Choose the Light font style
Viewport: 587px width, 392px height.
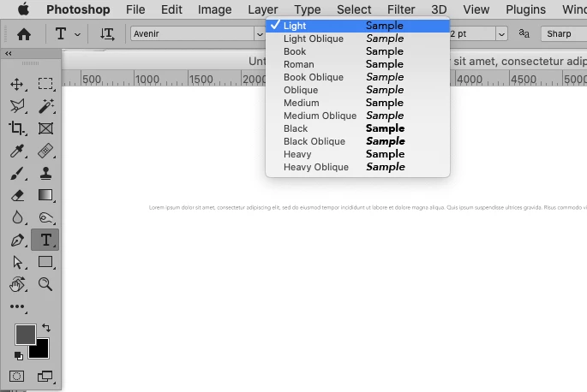point(357,26)
